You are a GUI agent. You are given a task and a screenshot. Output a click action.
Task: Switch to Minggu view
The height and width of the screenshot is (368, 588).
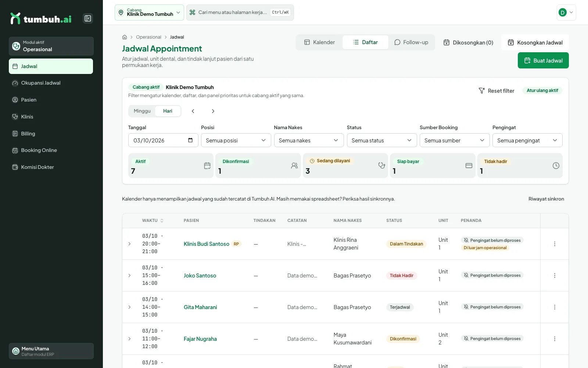[x=142, y=111]
